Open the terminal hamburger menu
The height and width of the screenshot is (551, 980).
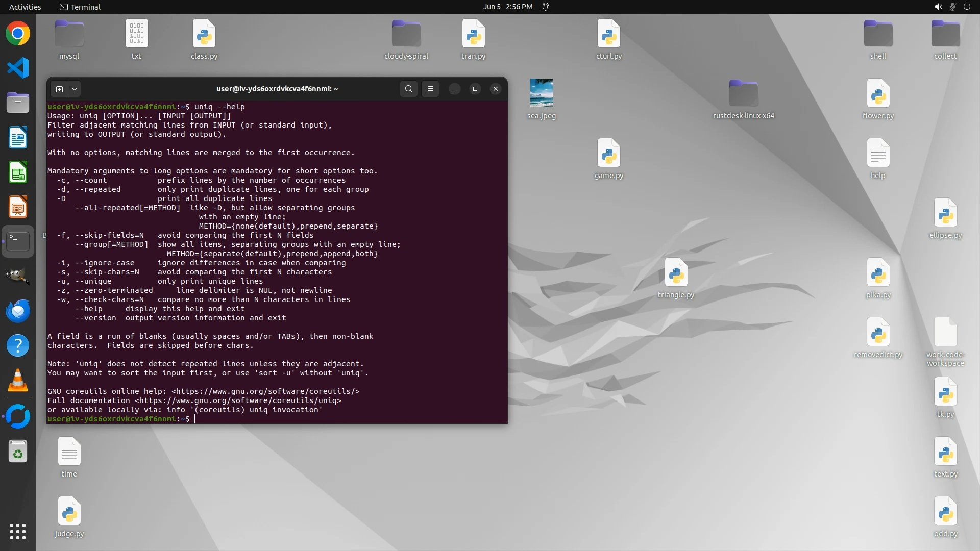[x=430, y=89]
